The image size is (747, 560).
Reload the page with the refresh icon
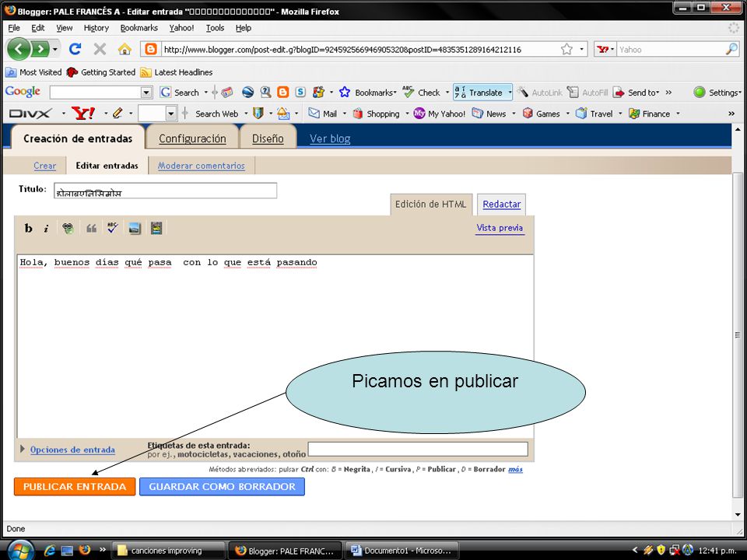click(75, 49)
